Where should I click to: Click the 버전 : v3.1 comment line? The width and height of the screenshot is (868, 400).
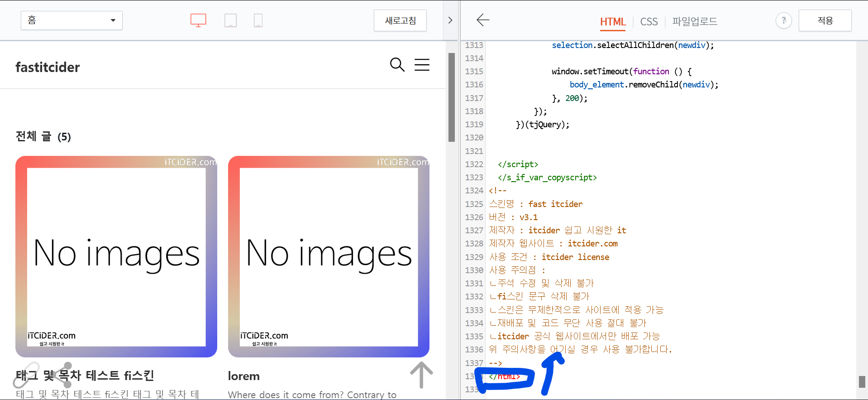(x=513, y=217)
